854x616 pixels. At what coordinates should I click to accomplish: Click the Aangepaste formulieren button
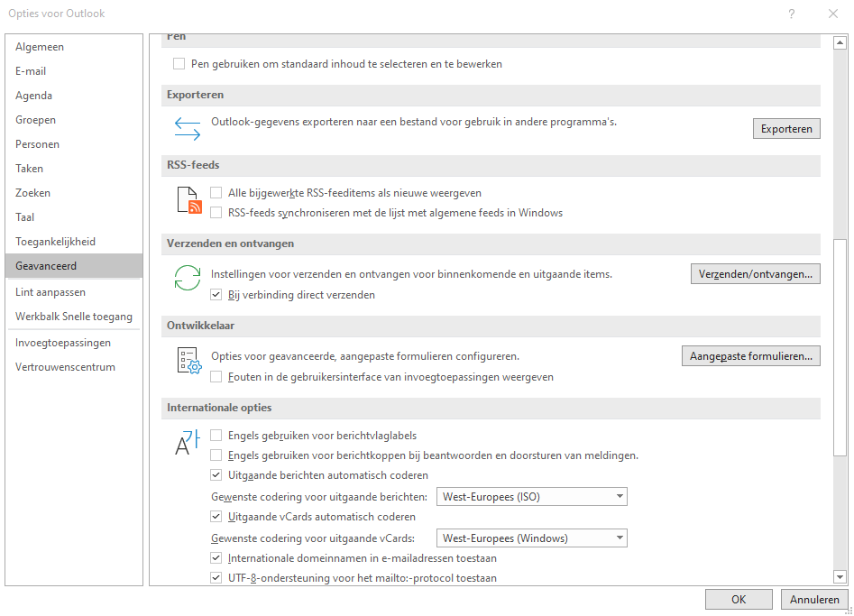click(x=751, y=356)
